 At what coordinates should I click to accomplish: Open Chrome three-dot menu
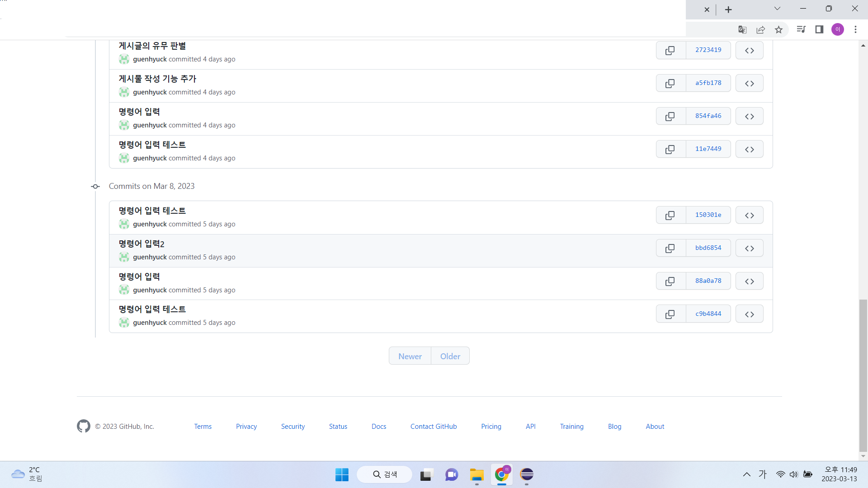pos(855,30)
